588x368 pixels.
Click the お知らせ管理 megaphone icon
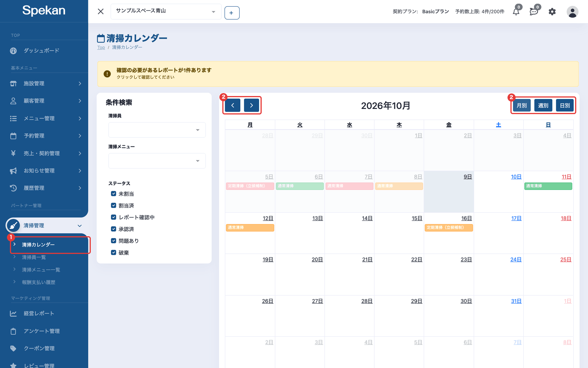pos(13,171)
